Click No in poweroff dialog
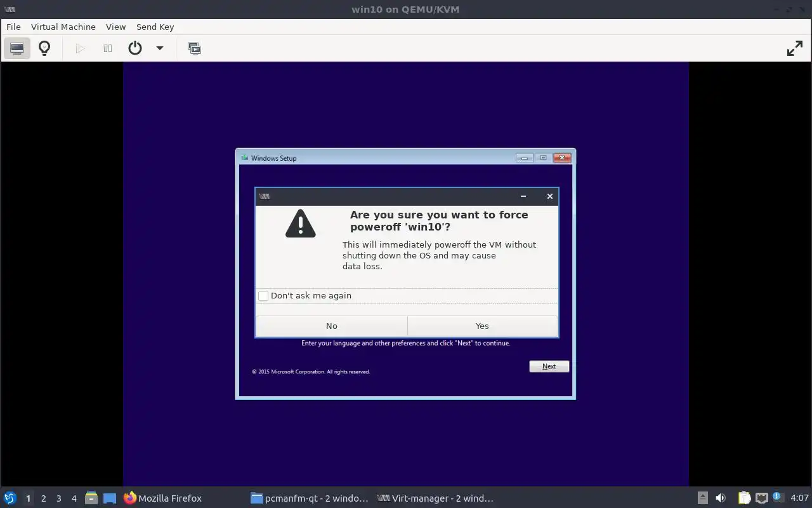812x508 pixels. (x=332, y=326)
